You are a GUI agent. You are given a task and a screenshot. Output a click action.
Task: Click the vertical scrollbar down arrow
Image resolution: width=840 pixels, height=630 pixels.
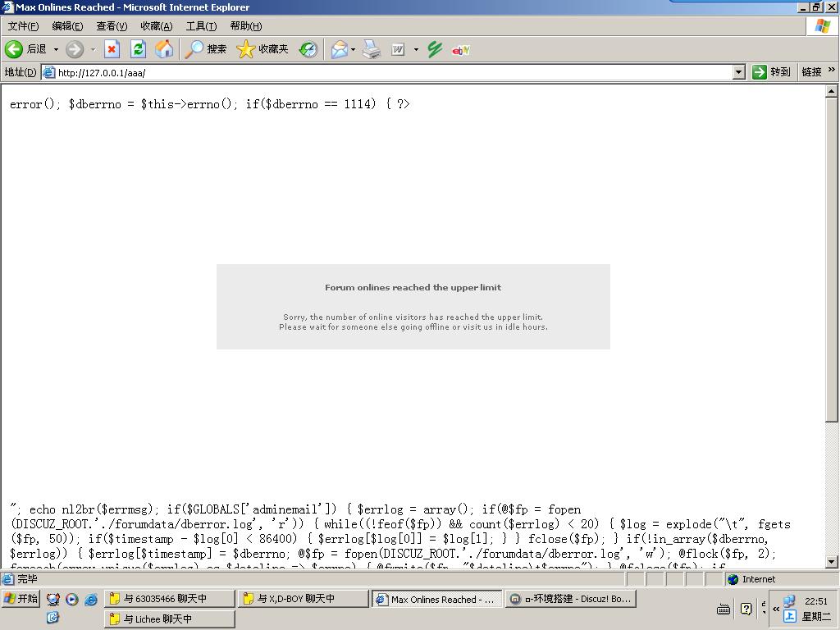coord(831,562)
